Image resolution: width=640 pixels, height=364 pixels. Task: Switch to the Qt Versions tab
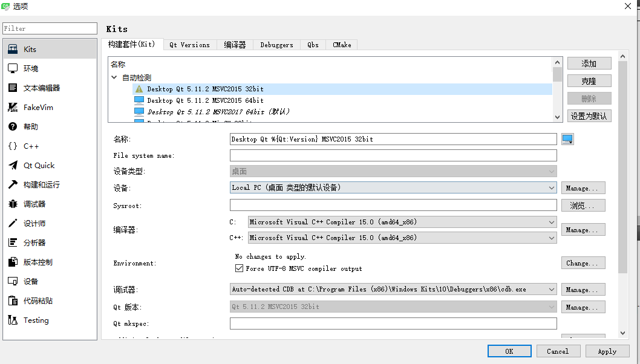pyautogui.click(x=189, y=44)
